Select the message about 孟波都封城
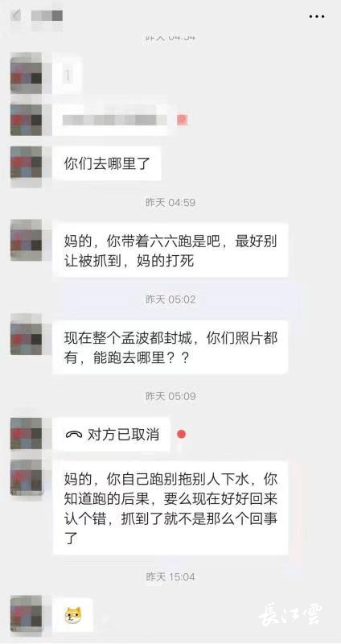The image size is (341, 644). tap(170, 348)
